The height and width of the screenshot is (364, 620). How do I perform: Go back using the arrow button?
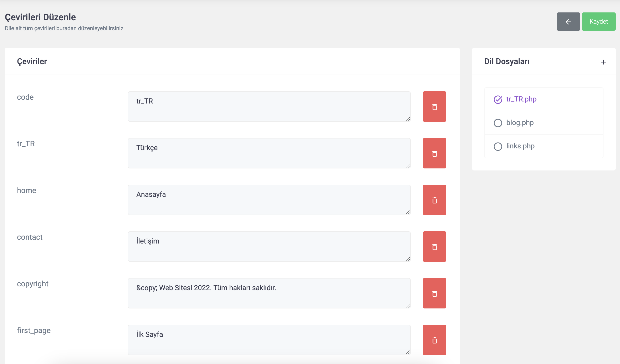[x=568, y=22]
